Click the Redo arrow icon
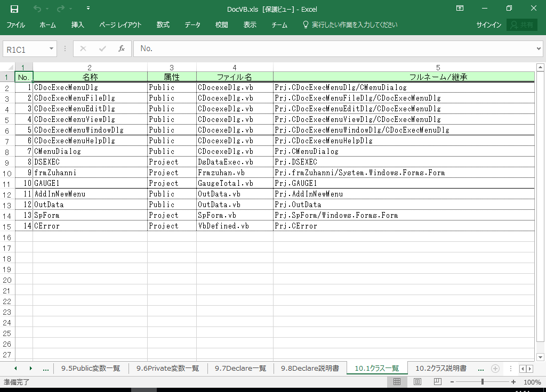 (x=60, y=9)
